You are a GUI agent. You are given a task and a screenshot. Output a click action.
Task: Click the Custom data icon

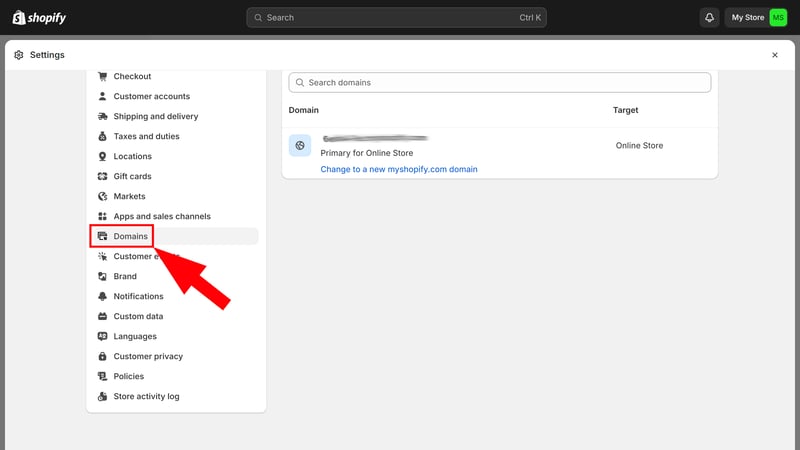coord(103,316)
